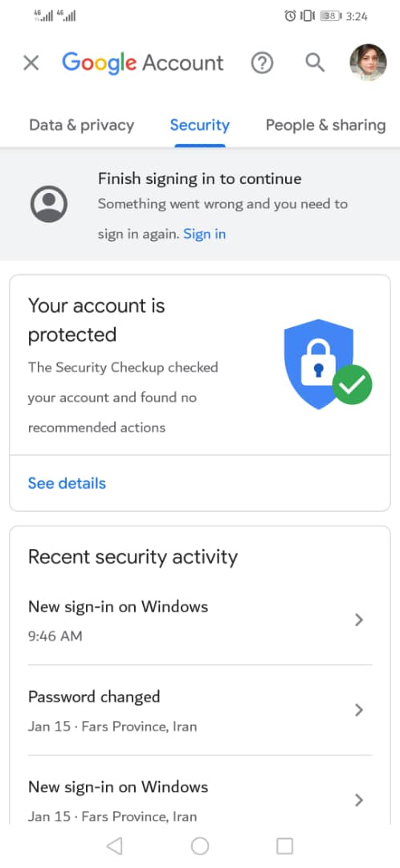Tap the recent apps square button
400x868 pixels.
point(284,845)
